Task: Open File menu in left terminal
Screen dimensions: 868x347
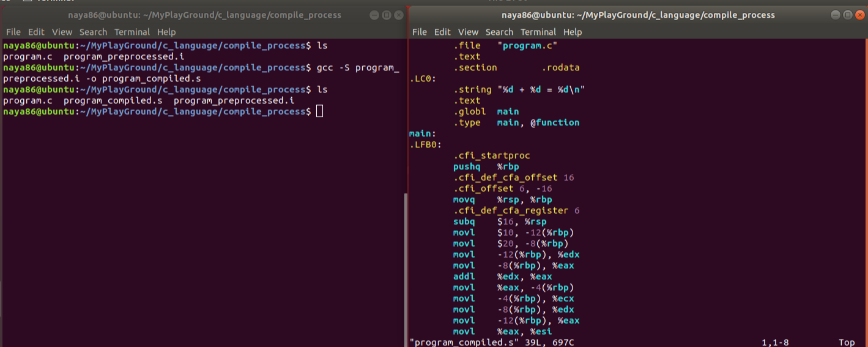Action: (13, 32)
